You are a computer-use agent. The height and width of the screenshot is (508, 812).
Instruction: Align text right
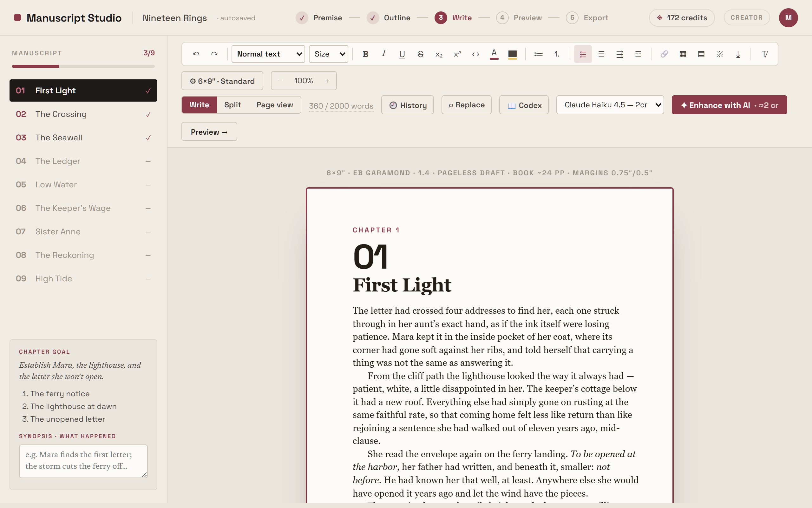(620, 54)
